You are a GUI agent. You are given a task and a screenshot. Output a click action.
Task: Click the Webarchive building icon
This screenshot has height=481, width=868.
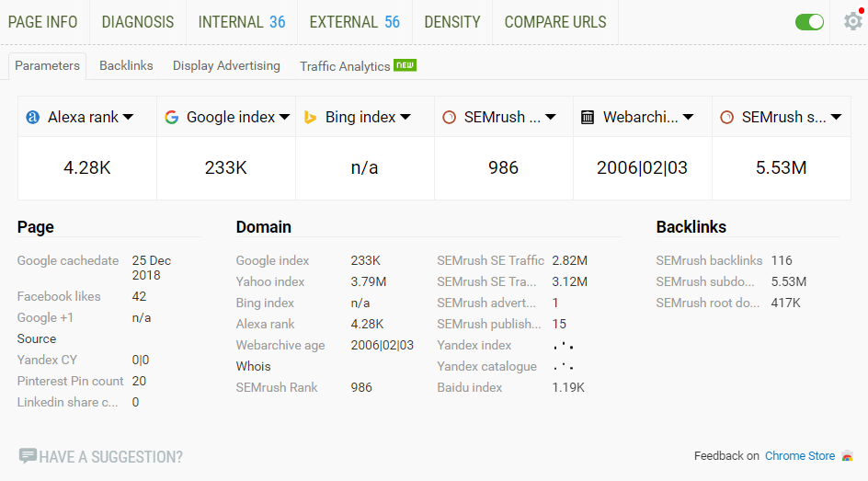coord(588,117)
